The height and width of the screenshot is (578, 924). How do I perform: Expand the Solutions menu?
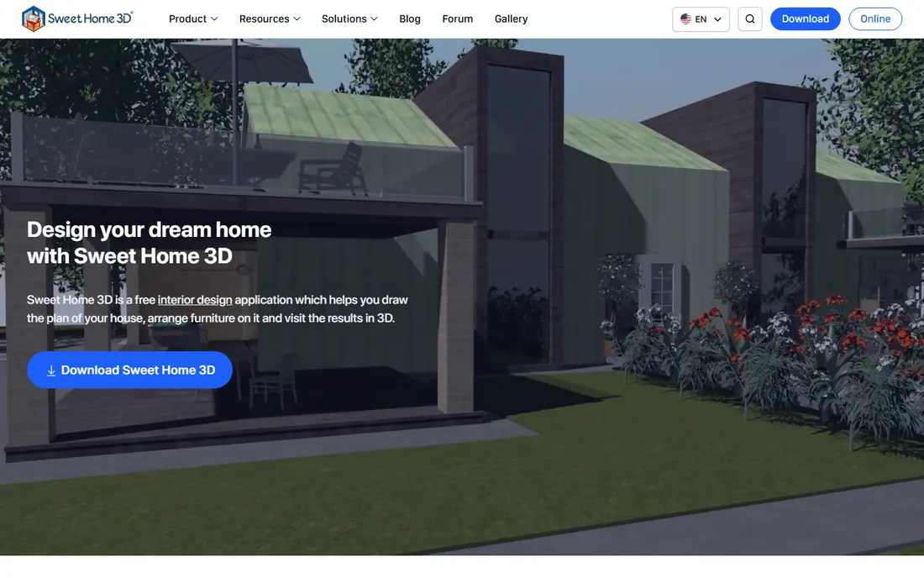[x=349, y=18]
